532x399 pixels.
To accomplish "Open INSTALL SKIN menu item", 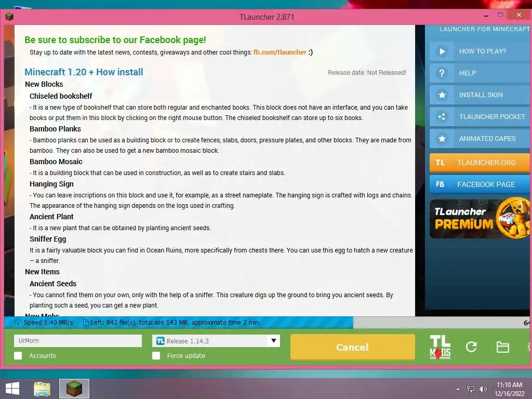I will 481,95.
